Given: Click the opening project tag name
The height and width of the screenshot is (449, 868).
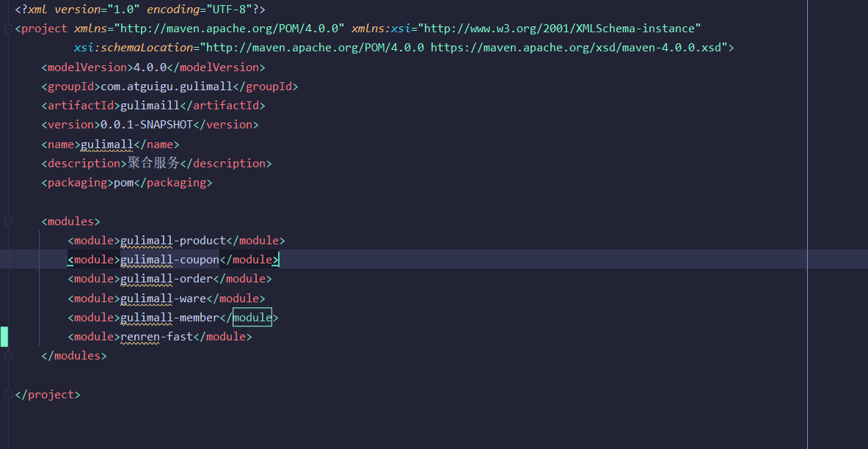Looking at the screenshot, I should point(44,29).
